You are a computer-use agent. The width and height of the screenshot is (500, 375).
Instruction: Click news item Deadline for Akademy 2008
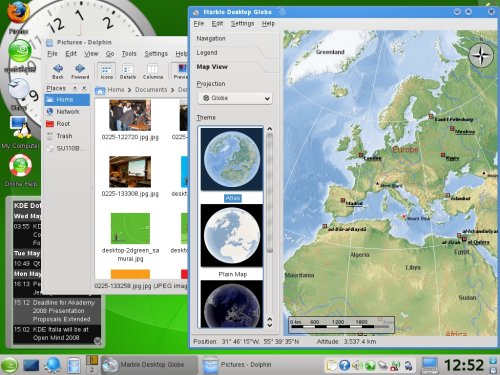pyautogui.click(x=57, y=311)
